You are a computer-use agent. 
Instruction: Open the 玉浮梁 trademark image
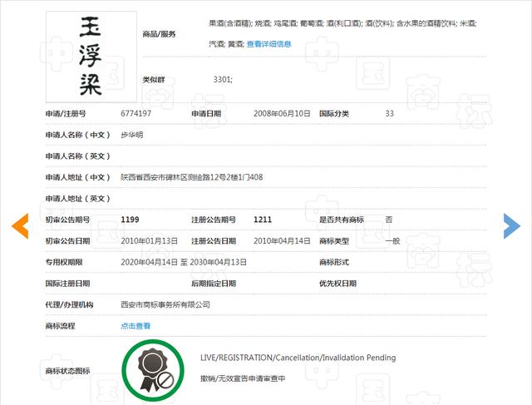[x=91, y=57]
